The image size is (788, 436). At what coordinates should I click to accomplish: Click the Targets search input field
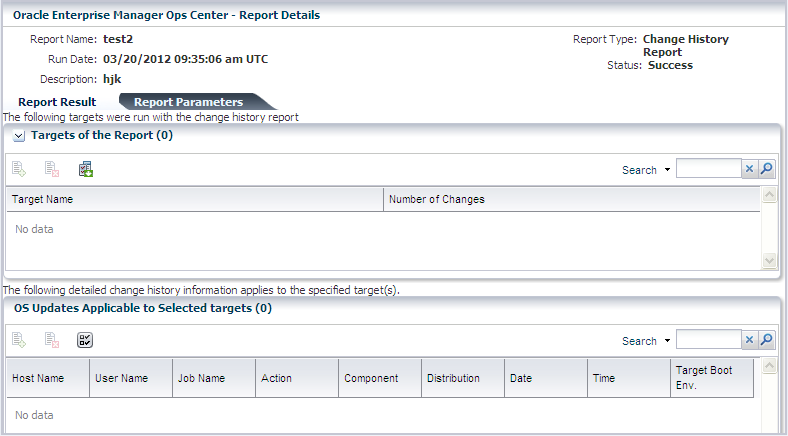709,168
